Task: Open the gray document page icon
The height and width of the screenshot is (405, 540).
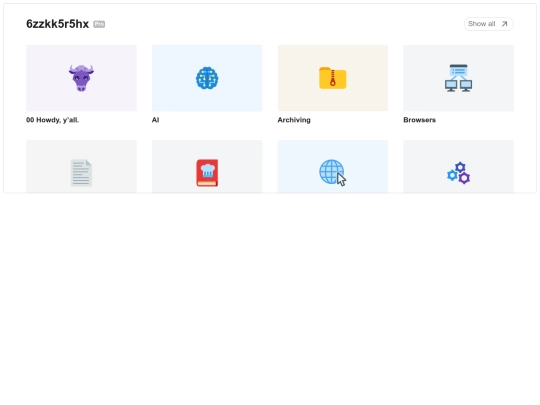Action: tap(81, 173)
